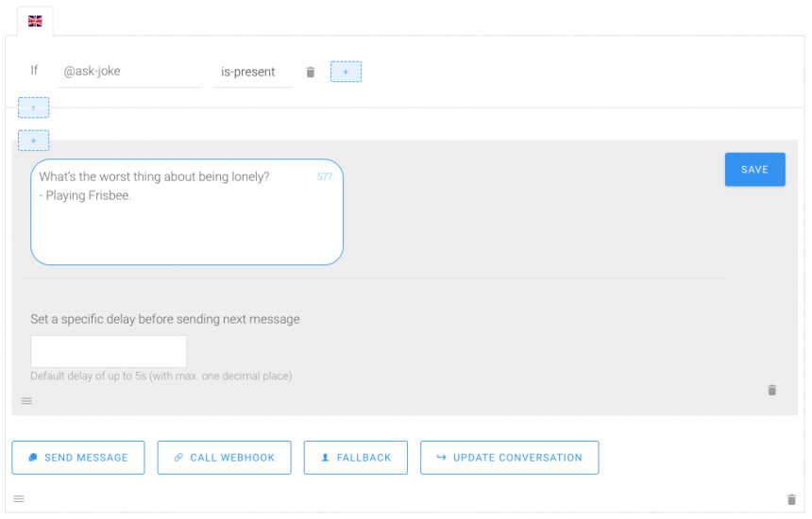Add an Update Conversation action
The image size is (812, 519).
click(509, 458)
